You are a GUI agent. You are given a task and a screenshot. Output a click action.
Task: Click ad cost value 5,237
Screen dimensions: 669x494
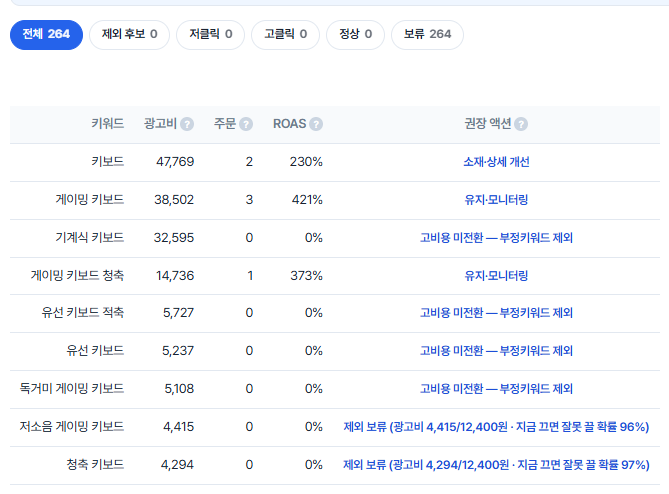pyautogui.click(x=178, y=351)
